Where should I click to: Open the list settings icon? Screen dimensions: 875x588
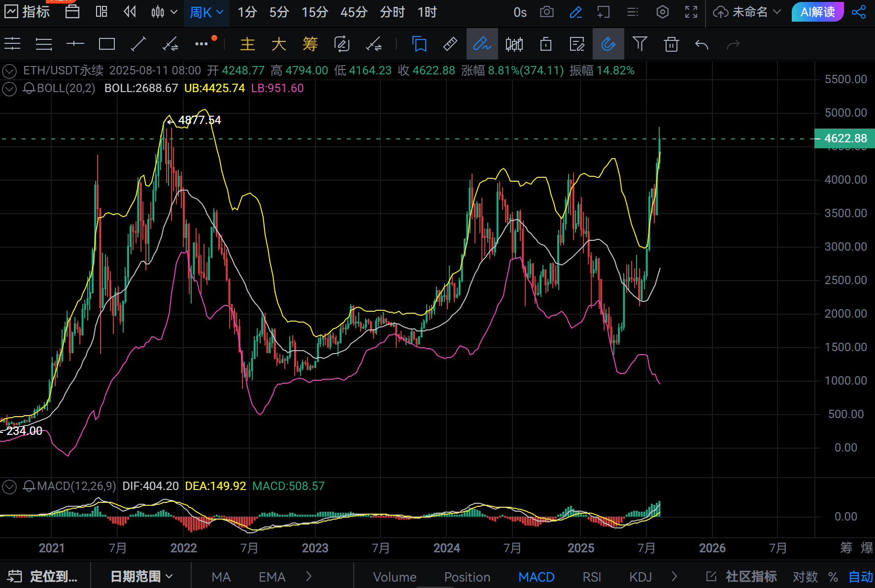coord(633,12)
